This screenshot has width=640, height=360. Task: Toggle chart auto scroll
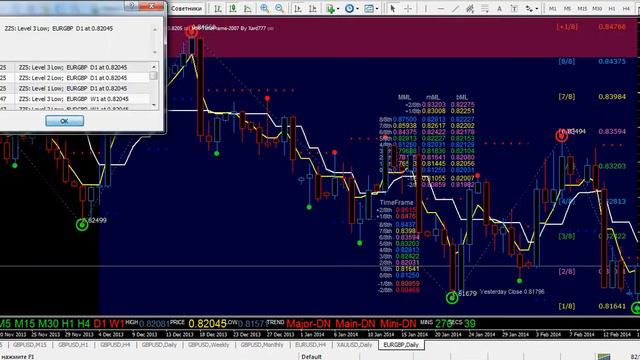[298, 9]
